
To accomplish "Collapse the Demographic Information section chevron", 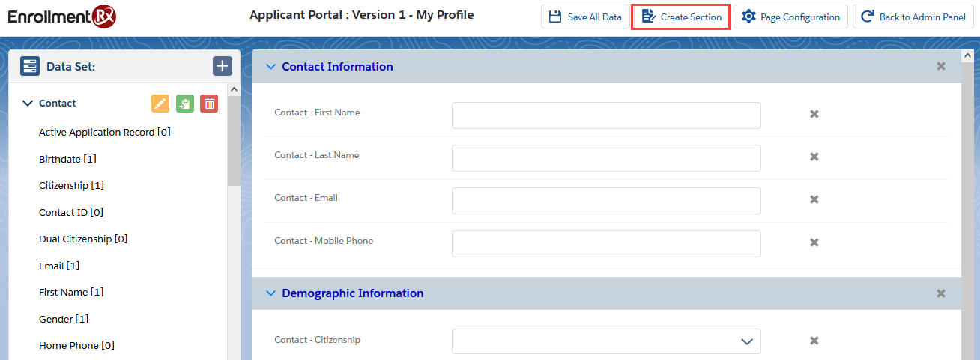I will point(270,293).
